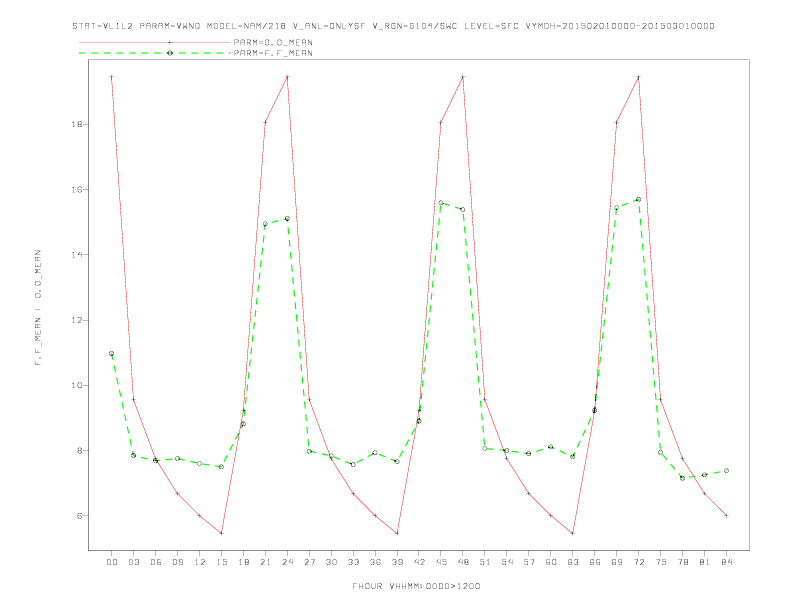Click the red peak data point at hour 48
The height and width of the screenshot is (612, 792).
point(463,77)
